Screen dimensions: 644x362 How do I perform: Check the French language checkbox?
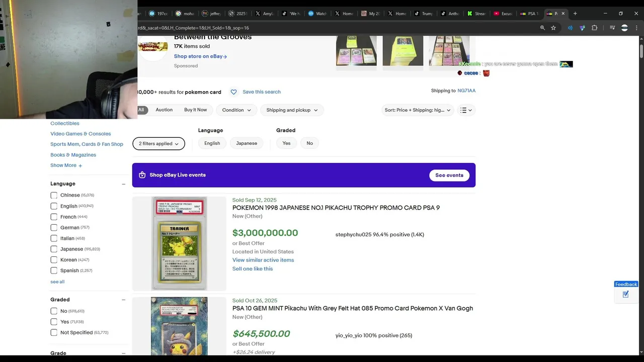pos(54,217)
